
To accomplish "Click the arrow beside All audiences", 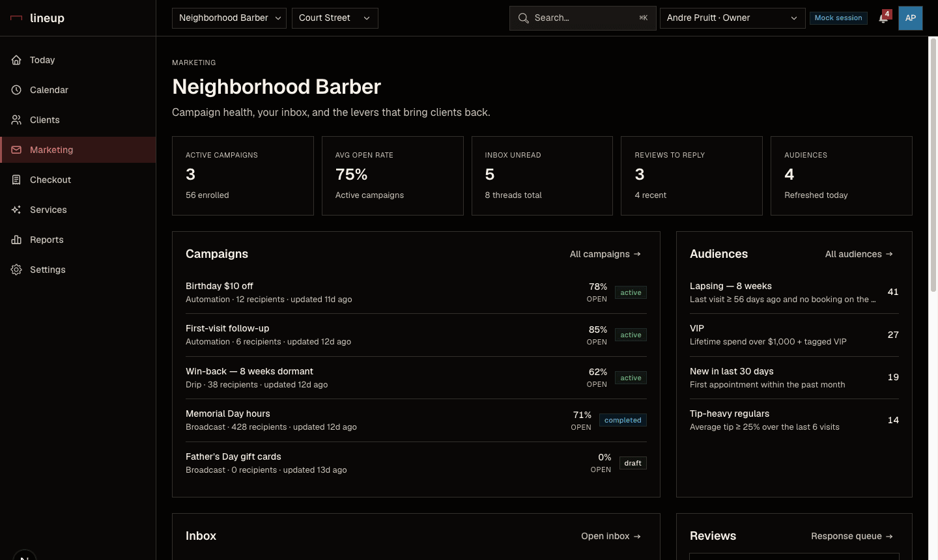I will [x=889, y=254].
